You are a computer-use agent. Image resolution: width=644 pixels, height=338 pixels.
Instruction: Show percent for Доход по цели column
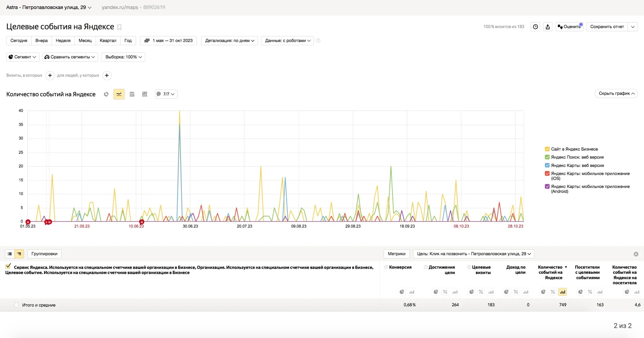pyautogui.click(x=516, y=292)
